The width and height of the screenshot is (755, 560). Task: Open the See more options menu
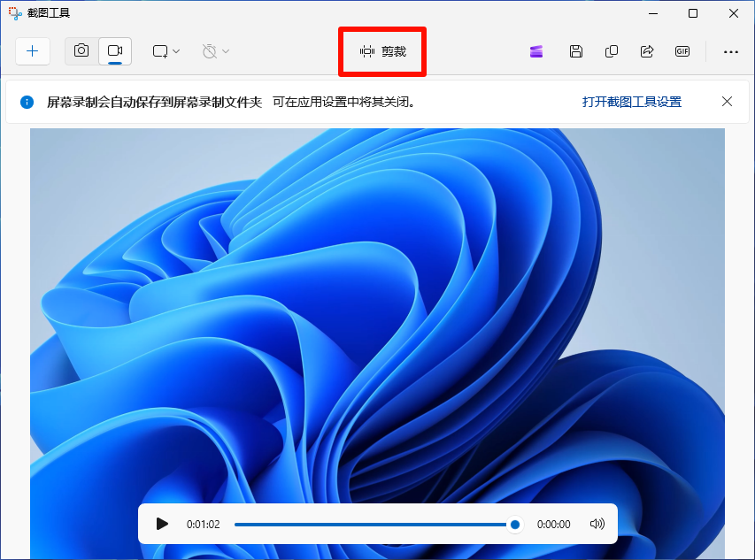point(730,51)
